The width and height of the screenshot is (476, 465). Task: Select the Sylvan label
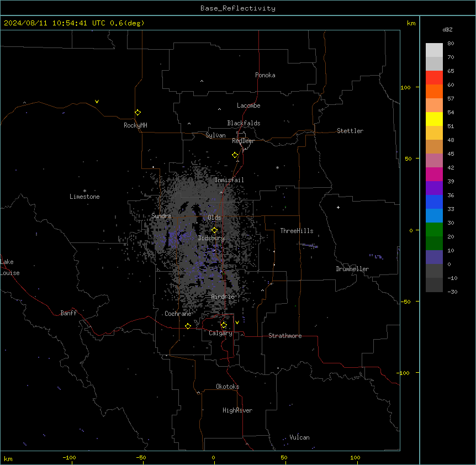215,135
